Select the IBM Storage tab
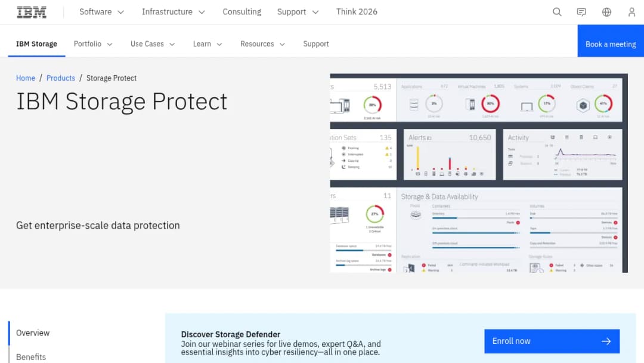 click(36, 44)
